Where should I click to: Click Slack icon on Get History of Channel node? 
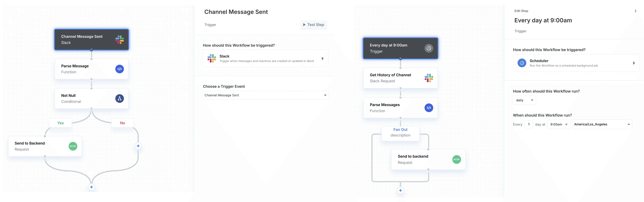pyautogui.click(x=429, y=78)
